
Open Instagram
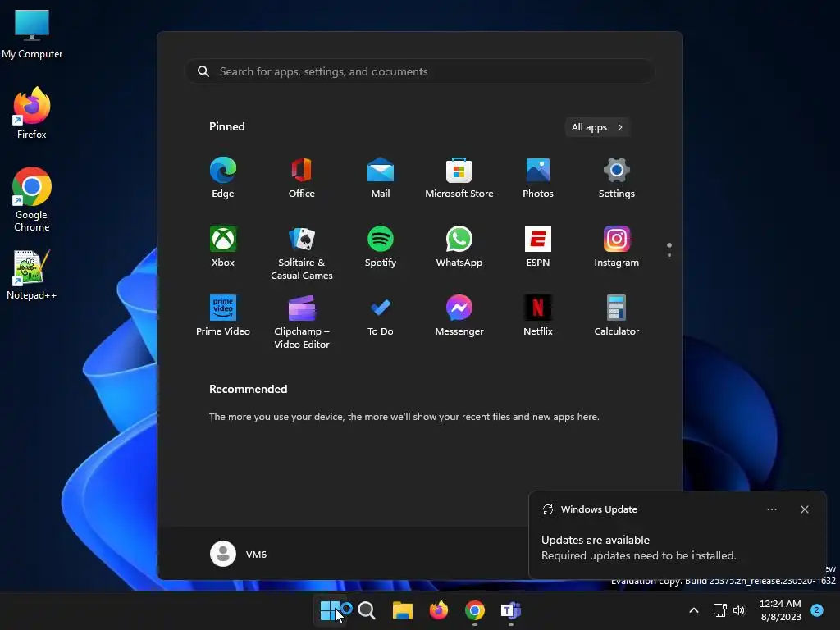[617, 247]
